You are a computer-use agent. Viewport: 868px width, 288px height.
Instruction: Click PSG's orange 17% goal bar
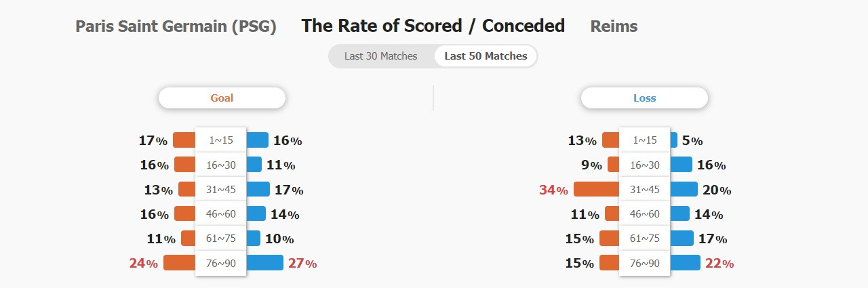[x=184, y=140]
